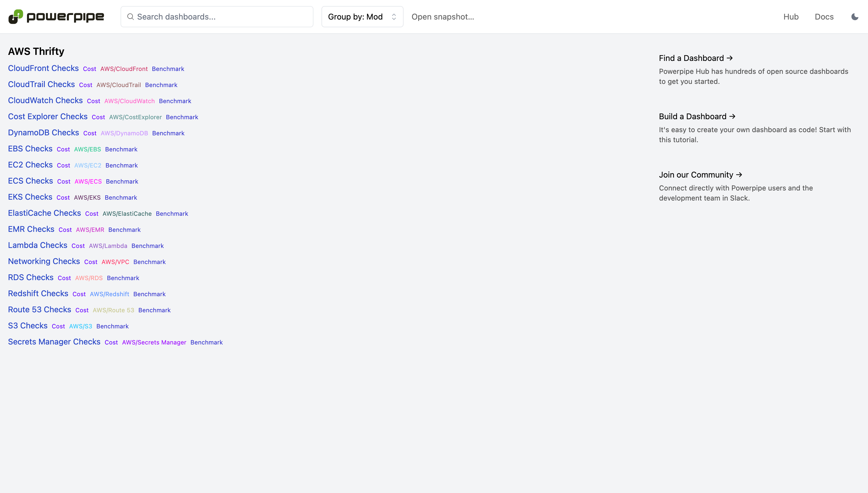Click Benchmark tag on RDS Checks
Screen dimensions: 868x493
[x=123, y=278]
